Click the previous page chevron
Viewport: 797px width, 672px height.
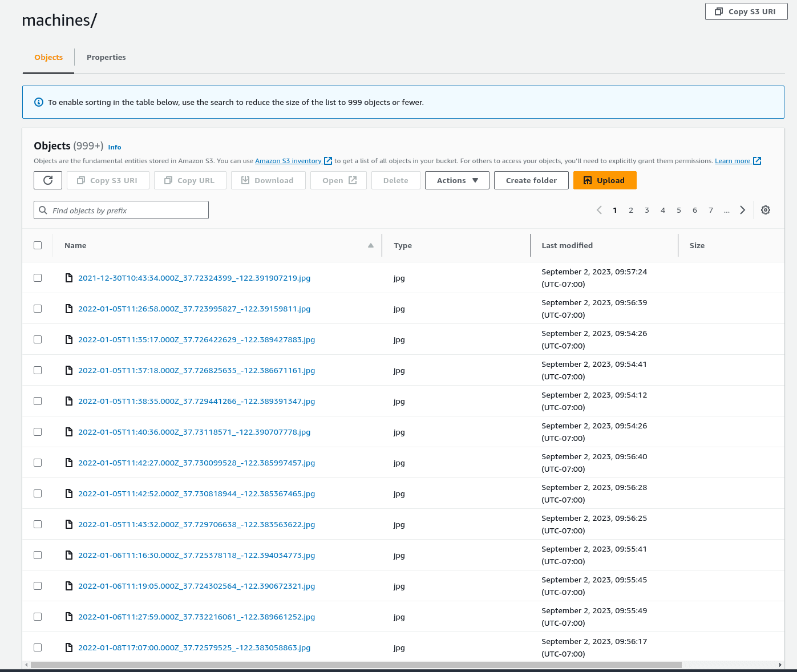(599, 210)
